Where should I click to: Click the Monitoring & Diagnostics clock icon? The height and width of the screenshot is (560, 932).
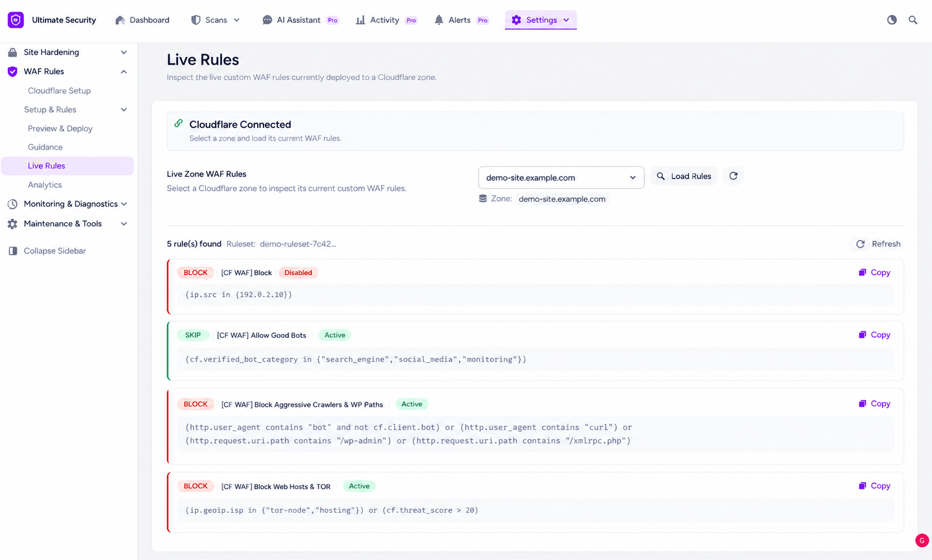coord(12,204)
